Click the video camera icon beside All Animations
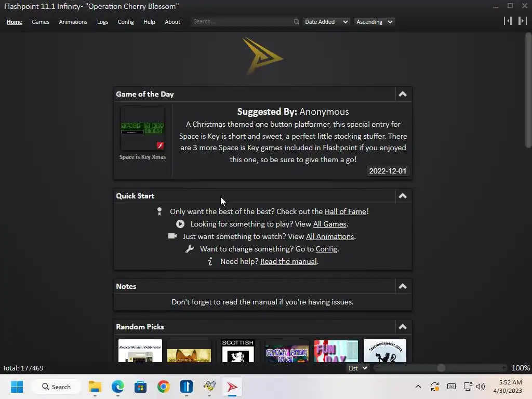Screen dimensions: 532x399 tap(172, 236)
